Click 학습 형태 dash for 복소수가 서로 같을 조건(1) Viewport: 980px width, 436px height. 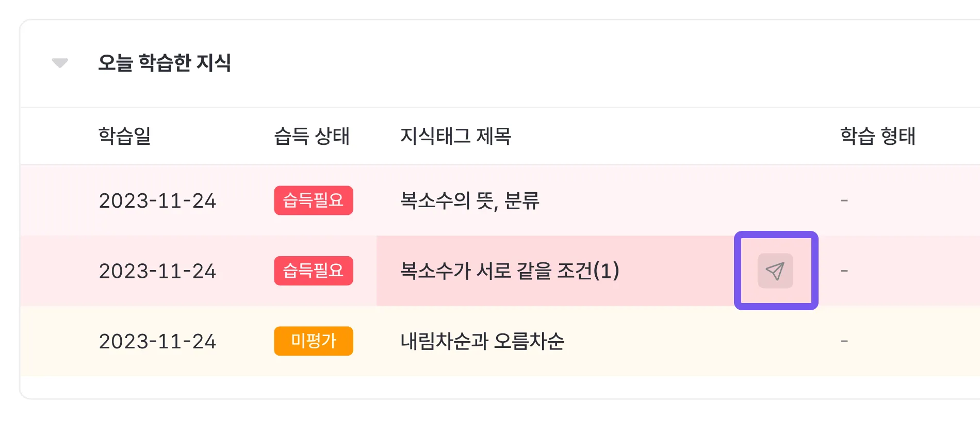[844, 271]
